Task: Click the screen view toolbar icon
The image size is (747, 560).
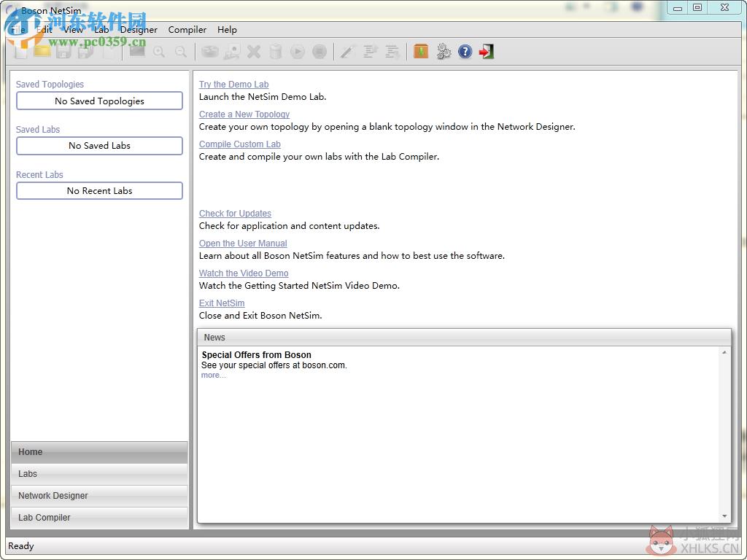Action: [x=137, y=52]
